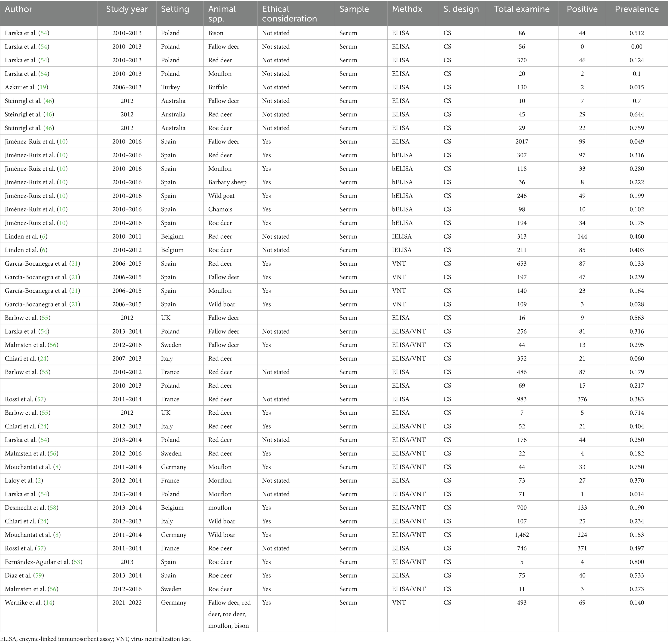668x644 pixels.
Task: Click the total examined value "2017"
Action: point(522,141)
